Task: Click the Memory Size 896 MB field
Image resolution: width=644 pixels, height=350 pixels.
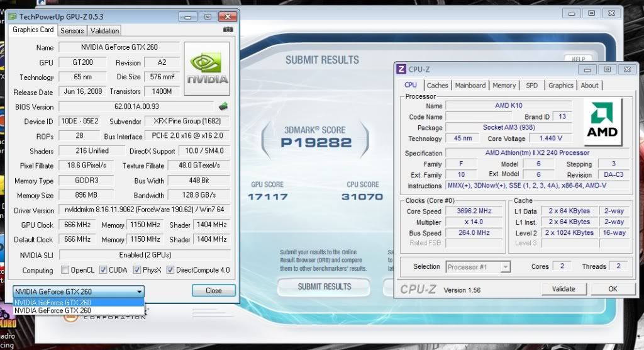Action: (x=86, y=195)
